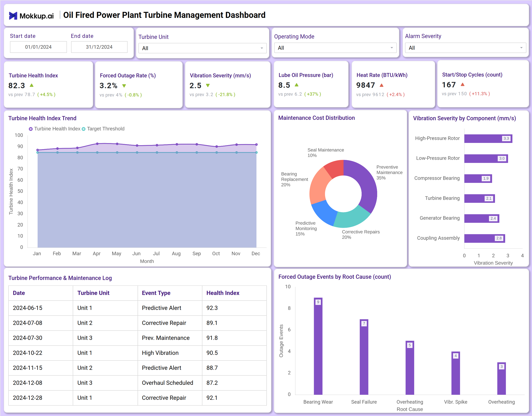Open the Alarm Severity dropdown
This screenshot has height=416, width=532.
pyautogui.click(x=465, y=48)
